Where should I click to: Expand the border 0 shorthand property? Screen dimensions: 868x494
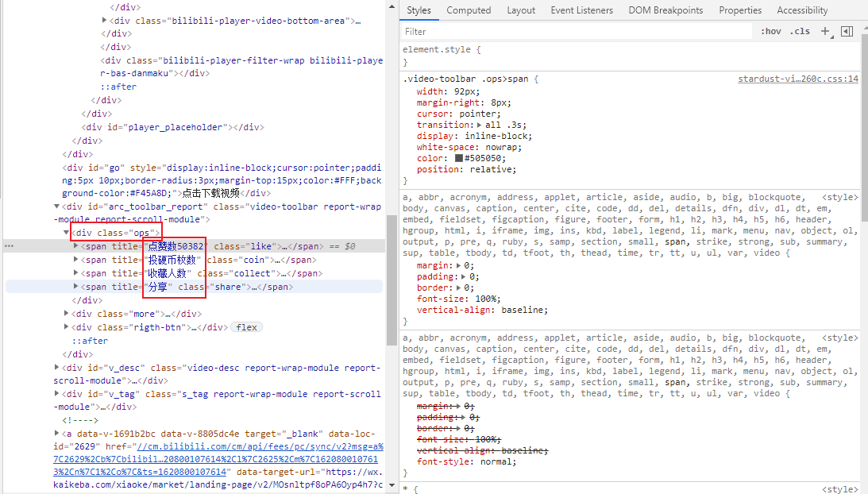[458, 288]
